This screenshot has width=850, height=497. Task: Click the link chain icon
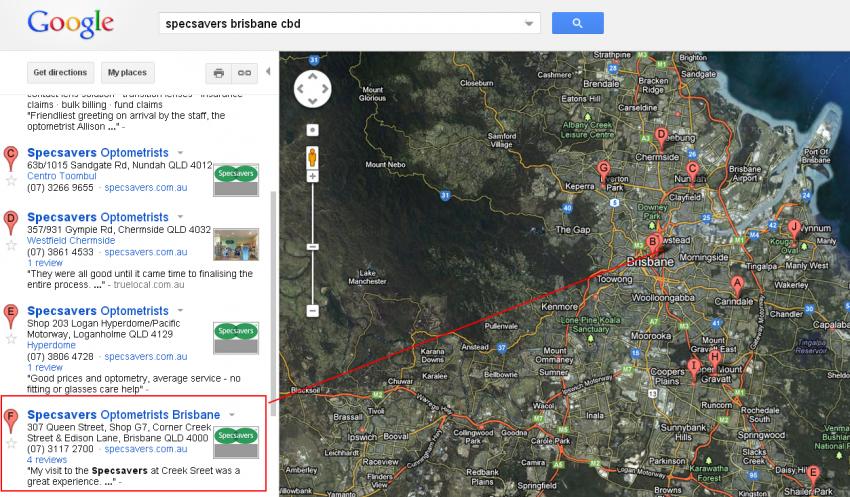click(x=244, y=73)
